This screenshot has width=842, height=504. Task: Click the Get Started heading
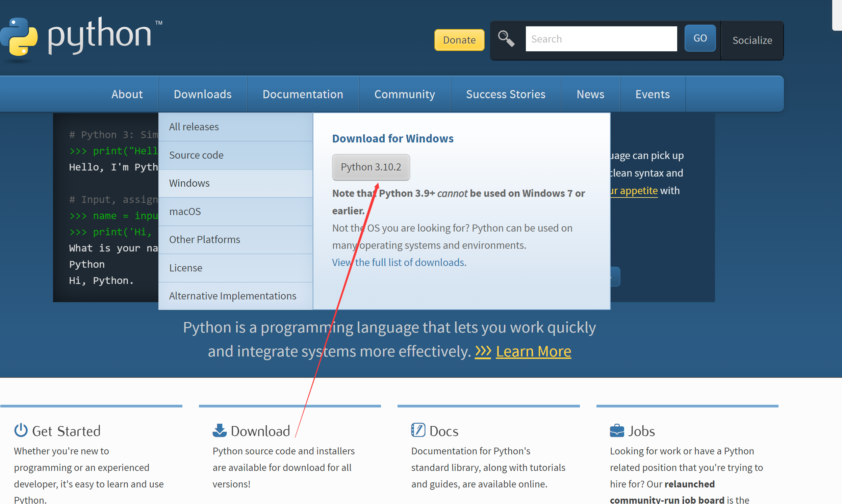pos(66,431)
